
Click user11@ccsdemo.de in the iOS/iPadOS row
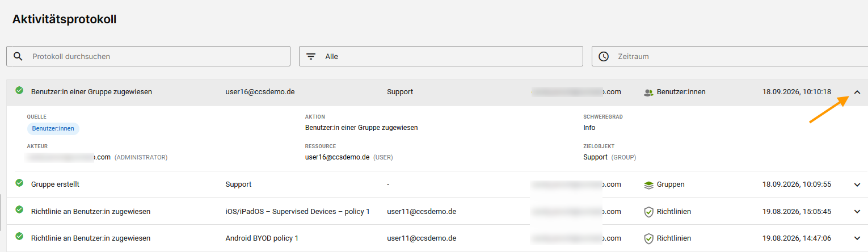[x=422, y=212]
